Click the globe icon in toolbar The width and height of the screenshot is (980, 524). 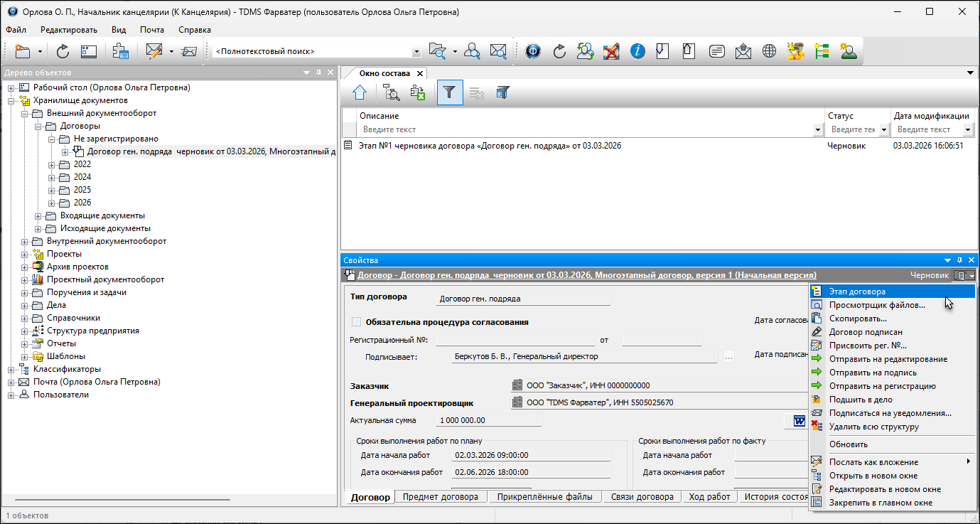(769, 51)
